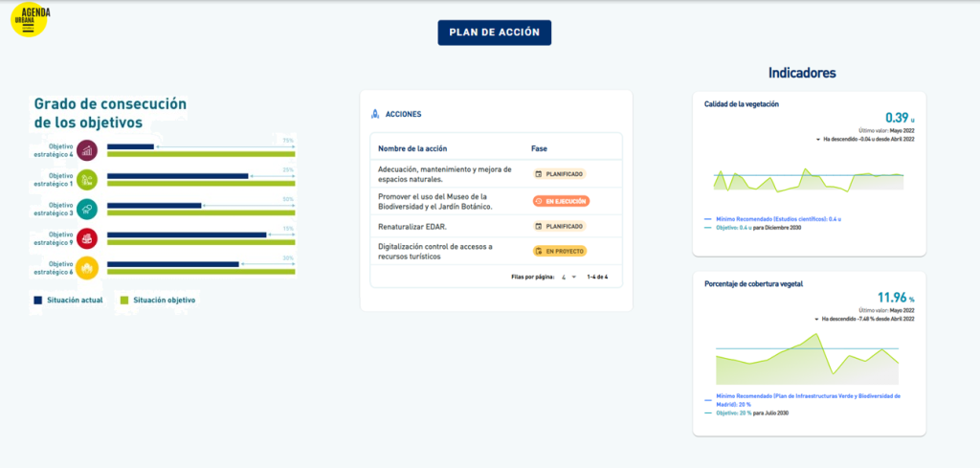Expand the descent arrow in Calidad de la vegetación

click(818, 140)
